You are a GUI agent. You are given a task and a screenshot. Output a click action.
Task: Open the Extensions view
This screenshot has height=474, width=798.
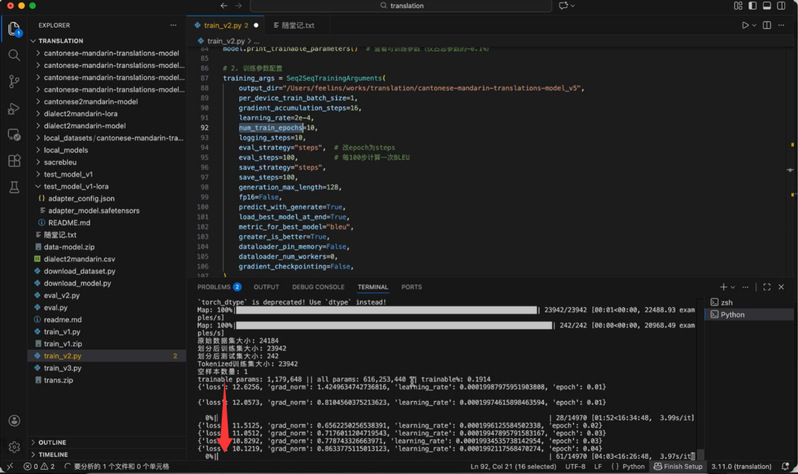tap(14, 161)
